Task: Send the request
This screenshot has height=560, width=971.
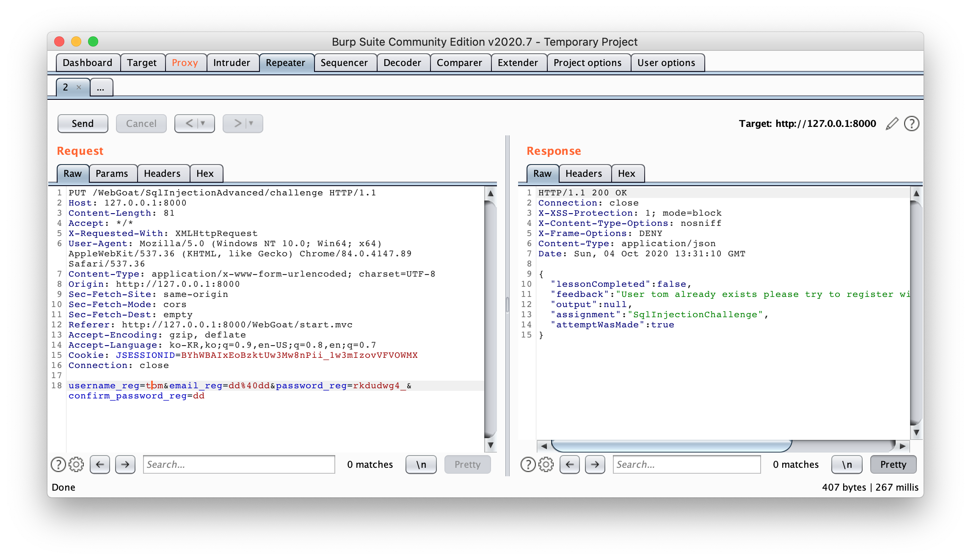Action: pyautogui.click(x=83, y=124)
